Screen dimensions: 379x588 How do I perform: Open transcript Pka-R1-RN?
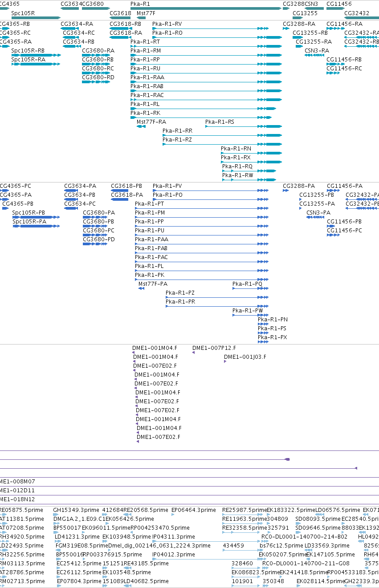[x=236, y=148]
